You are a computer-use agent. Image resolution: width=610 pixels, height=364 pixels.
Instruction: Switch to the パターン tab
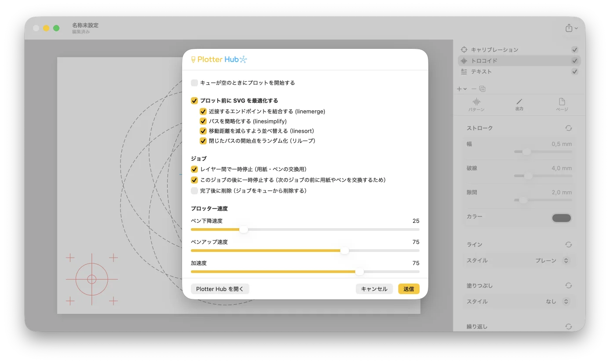click(476, 105)
